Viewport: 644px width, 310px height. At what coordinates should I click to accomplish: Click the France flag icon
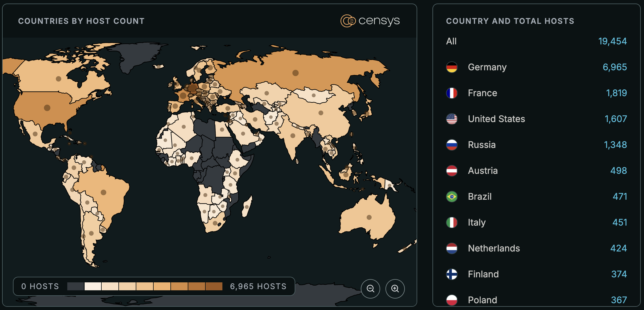(x=452, y=93)
